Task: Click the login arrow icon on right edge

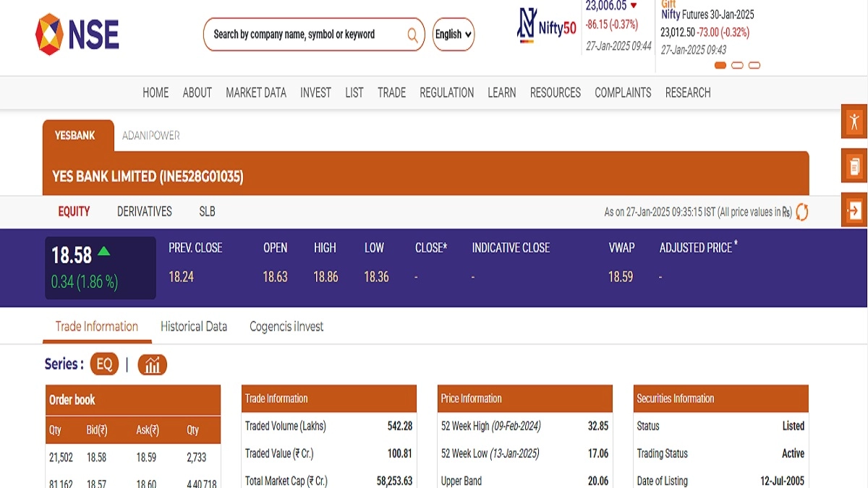Action: pos(854,210)
